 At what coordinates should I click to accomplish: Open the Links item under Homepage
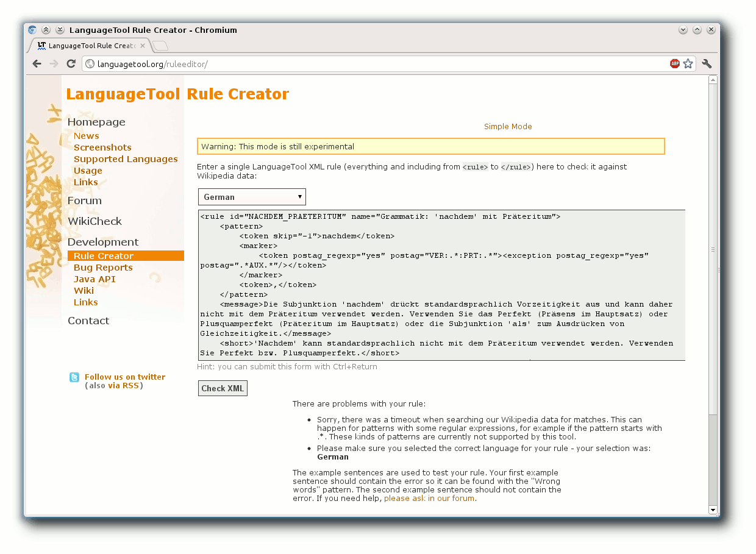85,182
